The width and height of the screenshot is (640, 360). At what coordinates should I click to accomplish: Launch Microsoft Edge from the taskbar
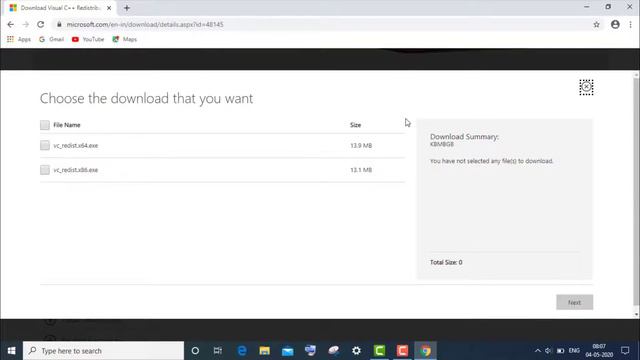242,351
